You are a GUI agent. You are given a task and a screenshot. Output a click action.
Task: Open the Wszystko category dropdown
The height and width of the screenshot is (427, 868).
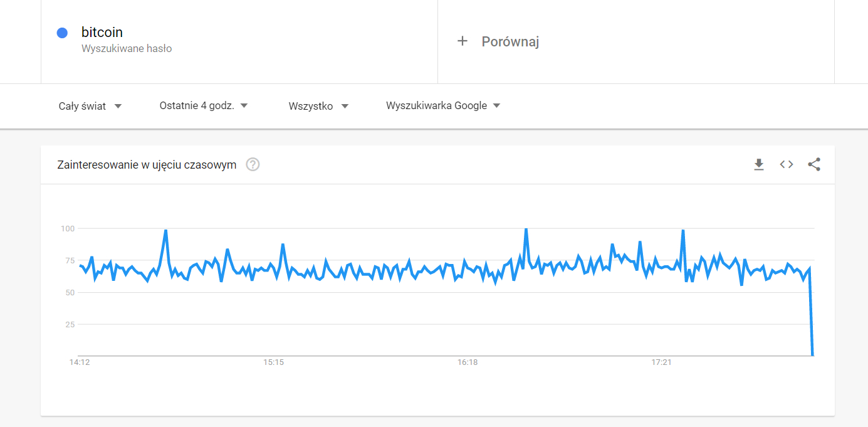[318, 106]
